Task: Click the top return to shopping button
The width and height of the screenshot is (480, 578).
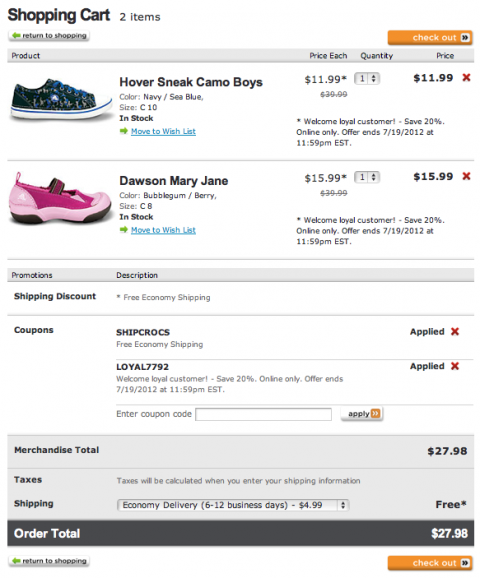Action: 49,36
